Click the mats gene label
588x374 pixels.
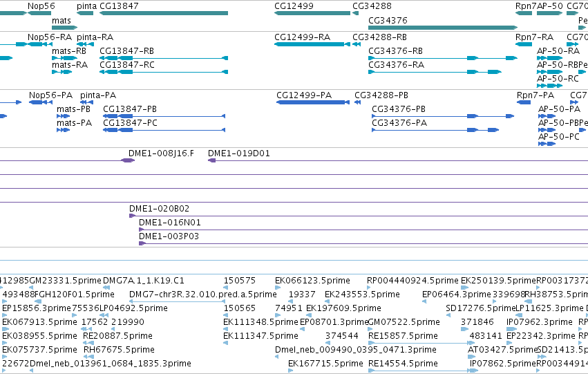[x=61, y=21]
